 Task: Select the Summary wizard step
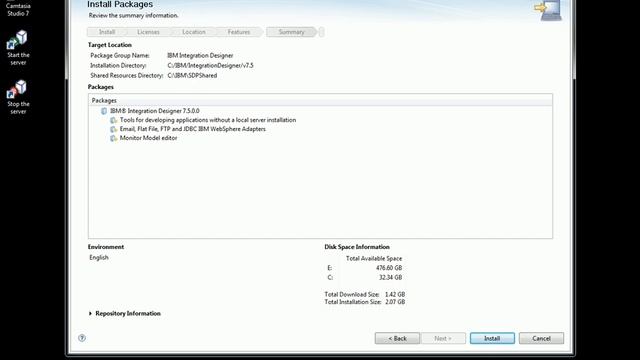(291, 32)
